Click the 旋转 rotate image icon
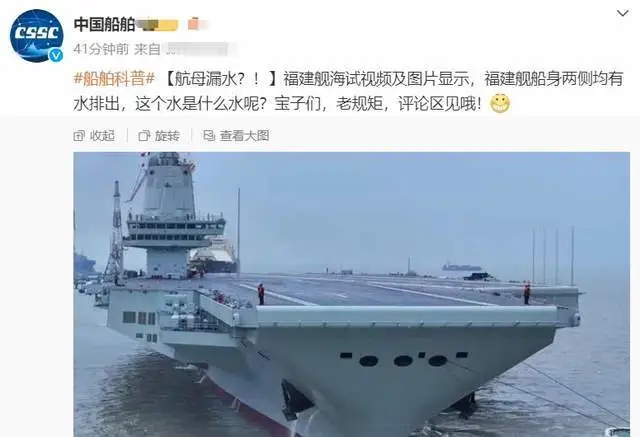This screenshot has width=640, height=437. coord(144,136)
